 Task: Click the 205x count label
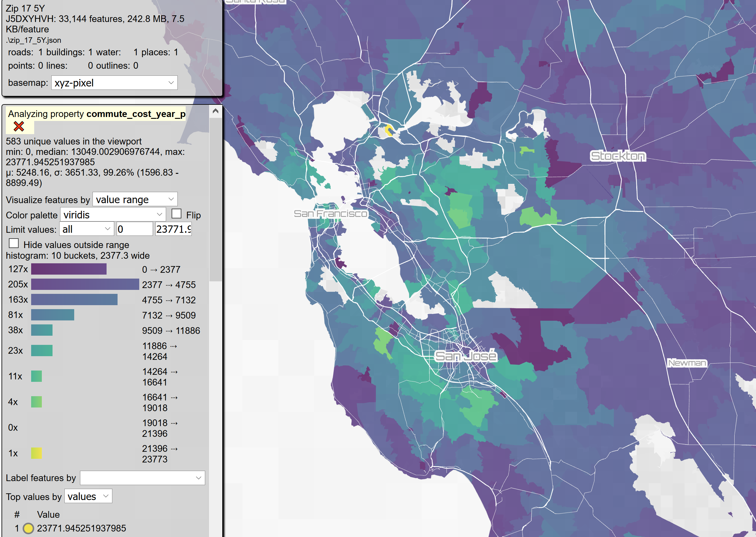18,284
